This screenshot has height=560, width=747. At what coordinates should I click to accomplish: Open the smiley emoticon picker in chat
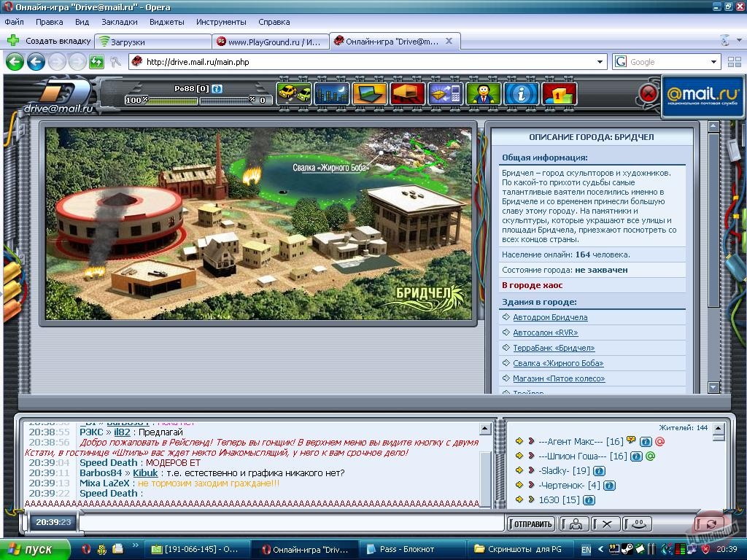(x=640, y=524)
